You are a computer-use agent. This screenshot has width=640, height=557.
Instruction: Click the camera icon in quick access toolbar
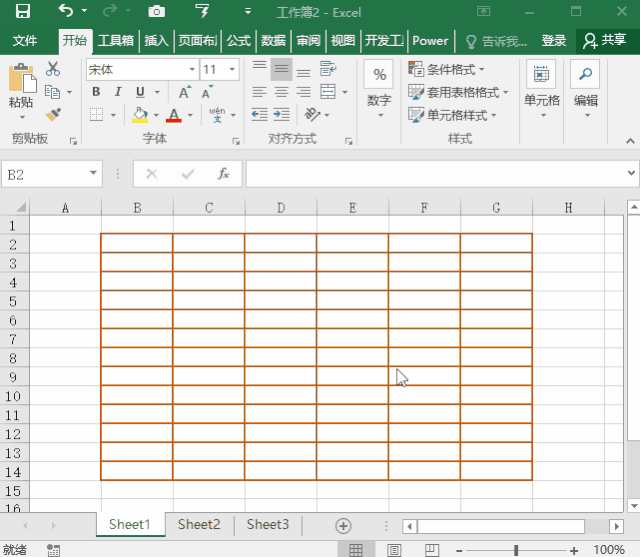coord(156,11)
